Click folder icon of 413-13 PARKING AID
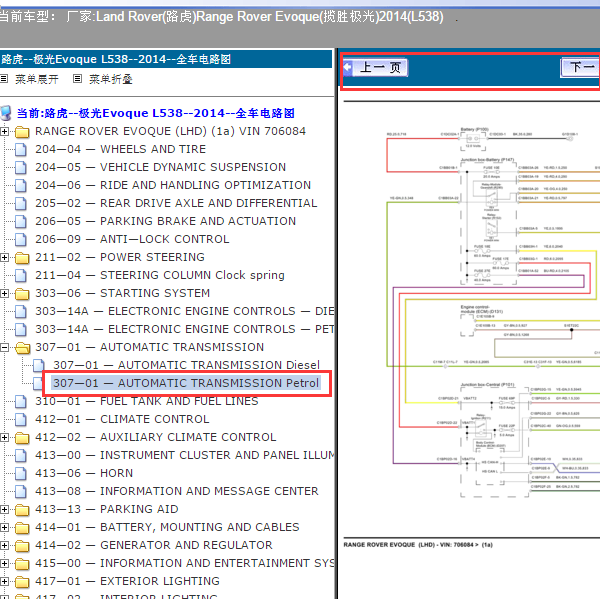 click(22, 510)
